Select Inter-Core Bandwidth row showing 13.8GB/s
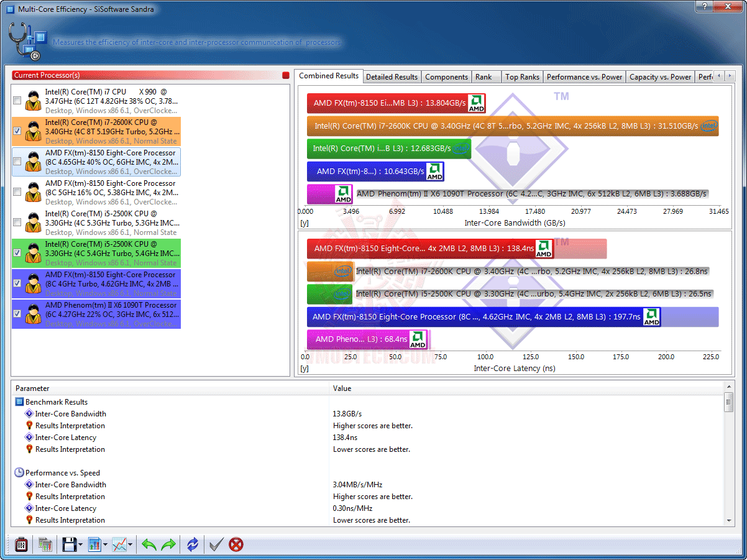The height and width of the screenshot is (560, 747). pyautogui.click(x=368, y=414)
